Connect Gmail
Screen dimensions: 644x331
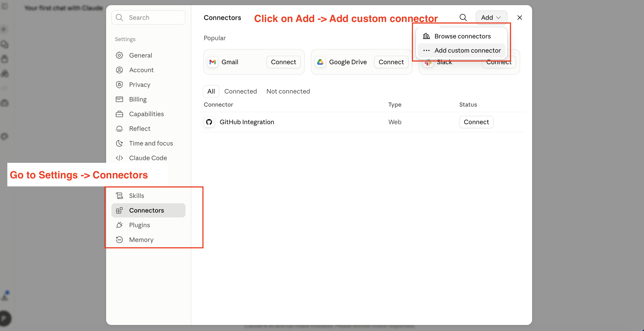coord(284,62)
